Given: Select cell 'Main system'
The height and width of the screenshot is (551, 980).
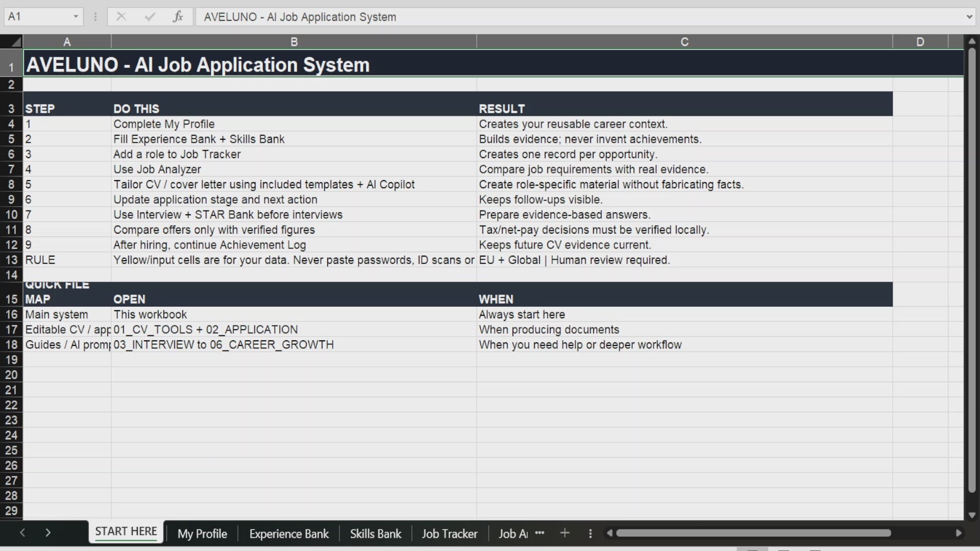Looking at the screenshot, I should point(67,314).
